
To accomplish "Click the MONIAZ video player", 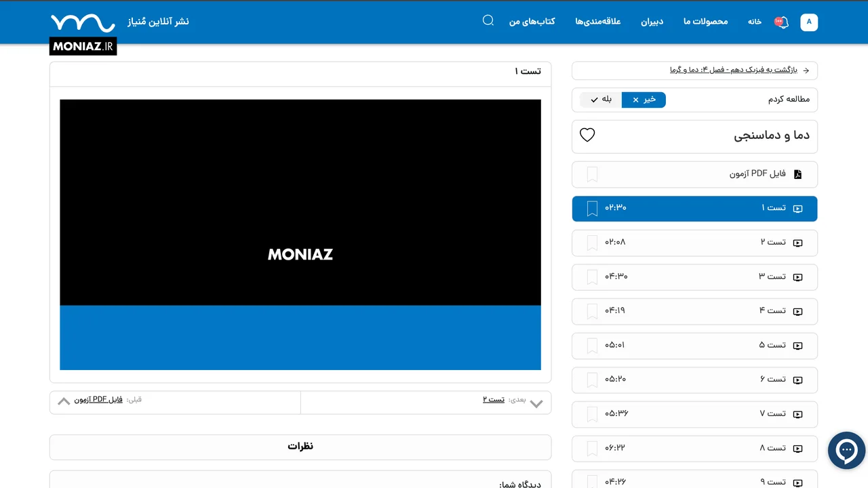I will [x=300, y=235].
